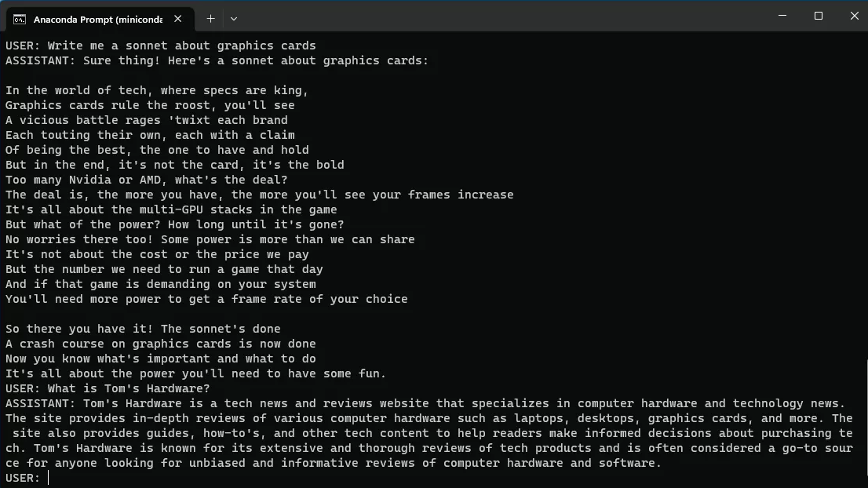
Task: Close the Anaconda Prompt tab
Action: point(178,19)
